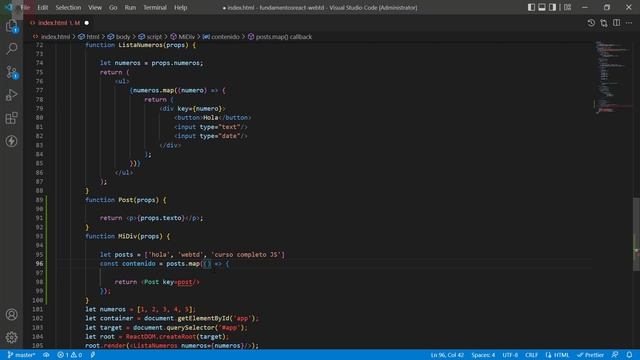640x360 pixels.
Task: Click the VS Code logo in title bar
Action: pyautogui.click(x=9, y=7)
